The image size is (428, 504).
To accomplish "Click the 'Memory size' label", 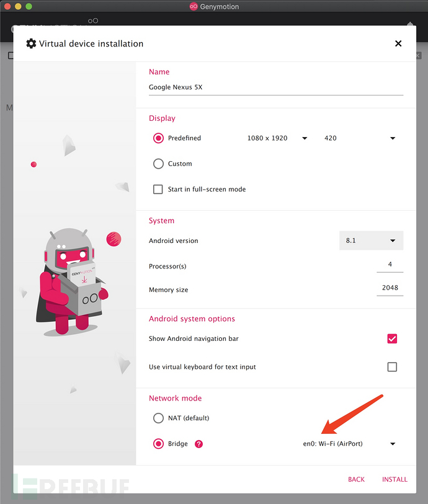I will click(x=169, y=290).
